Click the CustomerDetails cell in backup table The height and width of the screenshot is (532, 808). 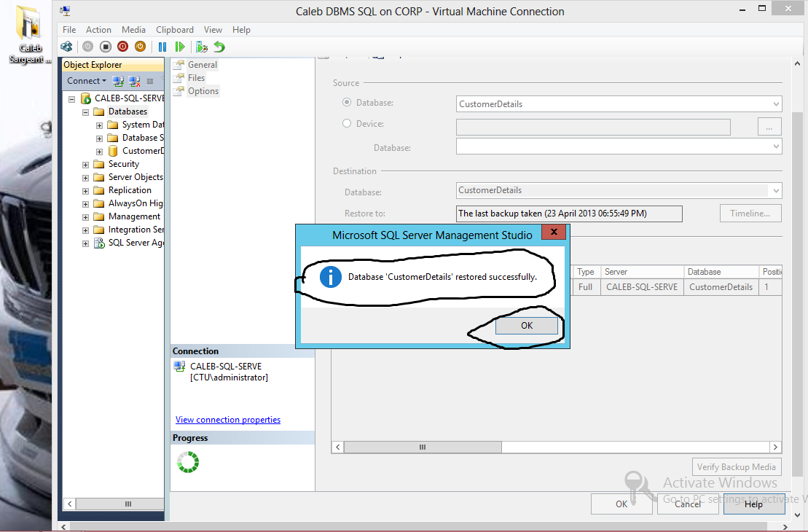721,287
